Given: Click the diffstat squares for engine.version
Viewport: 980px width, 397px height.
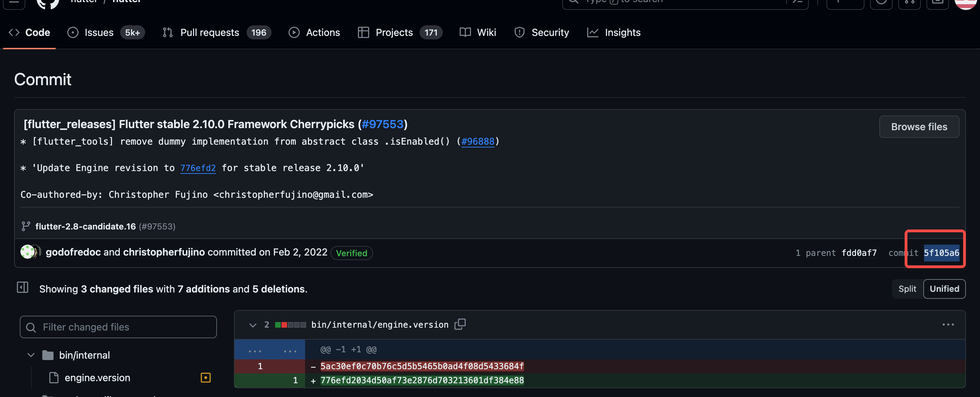Looking at the screenshot, I should [290, 325].
